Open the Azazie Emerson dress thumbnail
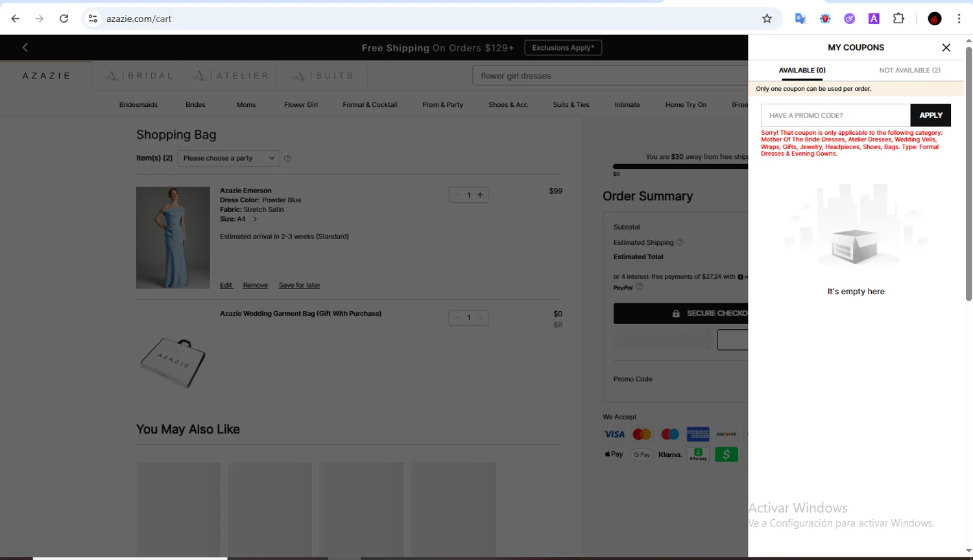Image resolution: width=973 pixels, height=560 pixels. pyautogui.click(x=173, y=238)
